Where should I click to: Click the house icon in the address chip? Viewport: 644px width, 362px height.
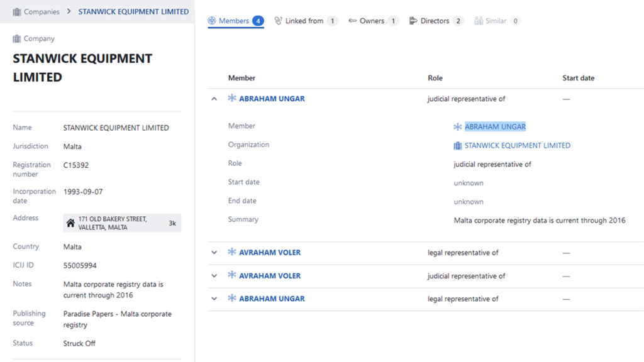pyautogui.click(x=70, y=223)
